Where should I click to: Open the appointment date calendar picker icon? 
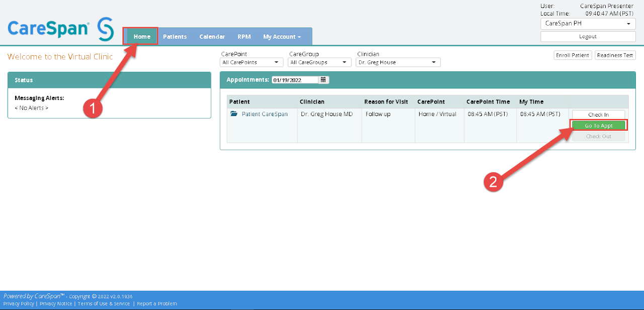[x=324, y=80]
